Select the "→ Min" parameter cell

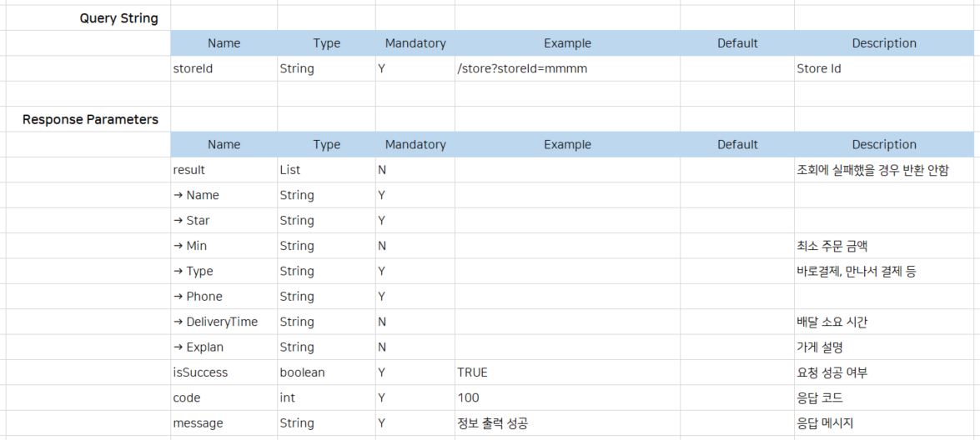[x=190, y=246]
